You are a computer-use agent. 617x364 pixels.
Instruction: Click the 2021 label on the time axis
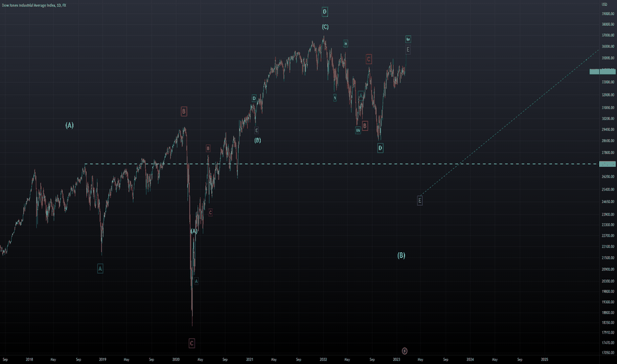[x=250, y=359]
